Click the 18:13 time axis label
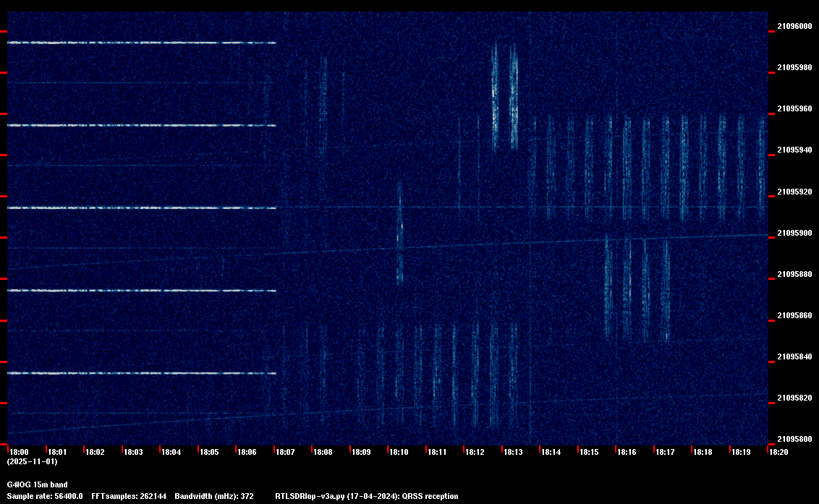819x504 pixels. [513, 452]
